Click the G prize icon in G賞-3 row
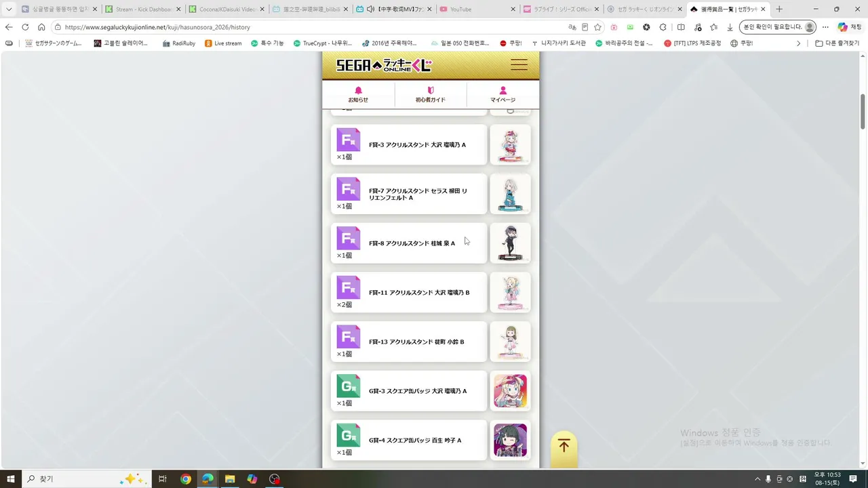The width and height of the screenshot is (868, 488). (x=349, y=386)
